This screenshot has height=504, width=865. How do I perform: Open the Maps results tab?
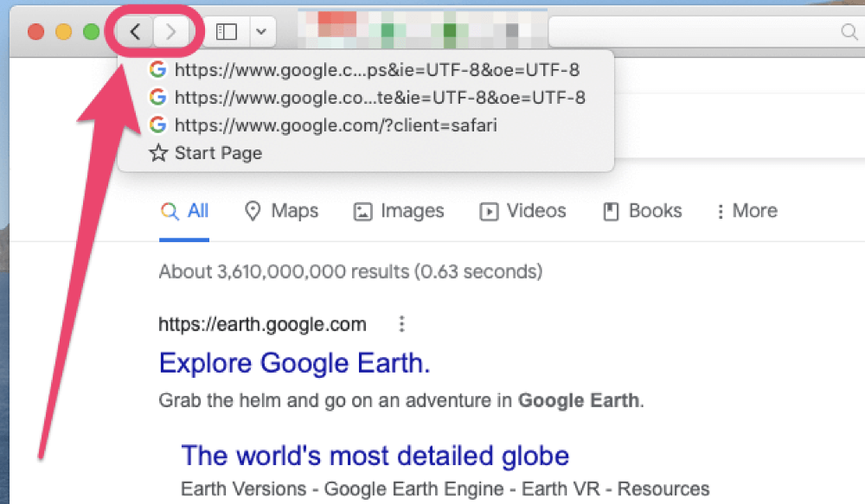pos(281,211)
